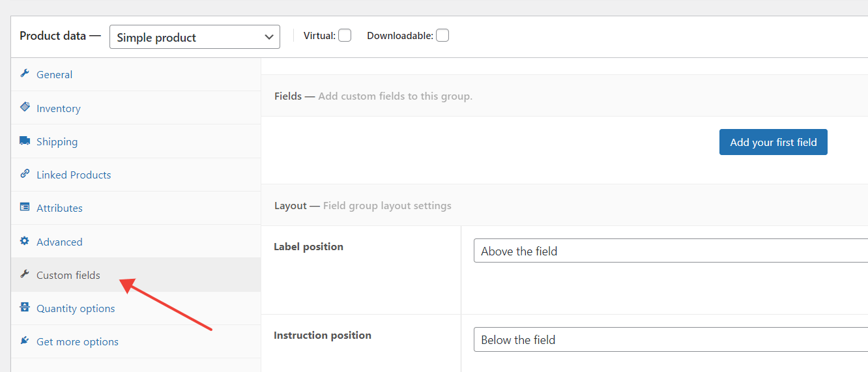The height and width of the screenshot is (372, 868).
Task: Open the Quantity options tab
Action: [136, 308]
